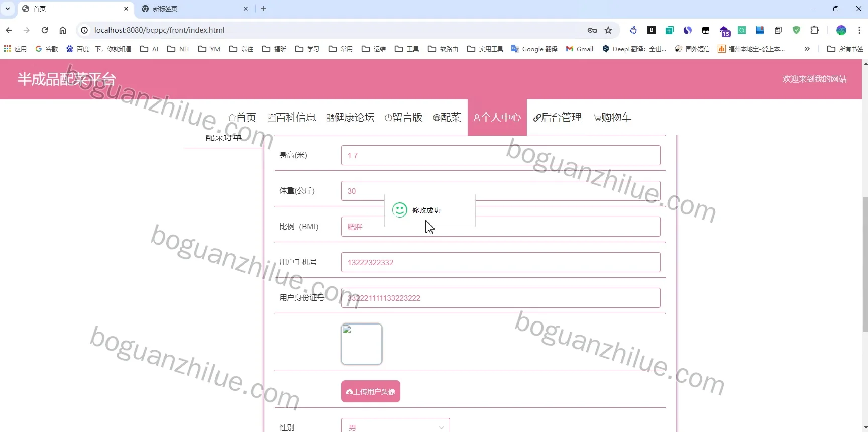Open the 所有书签 folder

pyautogui.click(x=845, y=49)
